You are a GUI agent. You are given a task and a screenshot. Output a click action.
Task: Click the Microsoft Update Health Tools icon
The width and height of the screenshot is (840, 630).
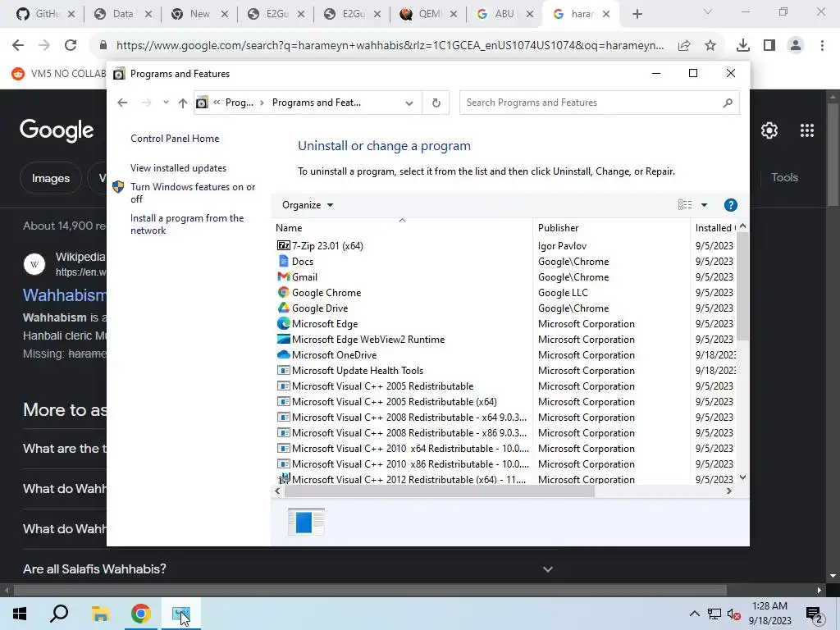[283, 370]
